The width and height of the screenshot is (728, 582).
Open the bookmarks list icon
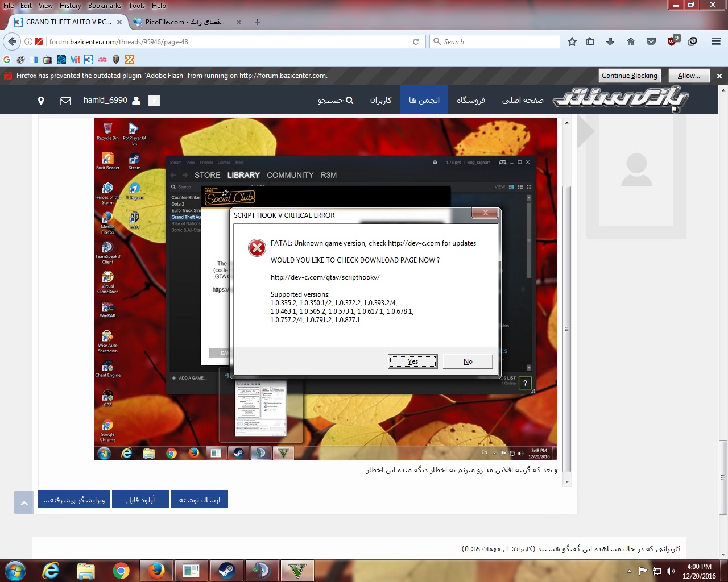coord(590,41)
